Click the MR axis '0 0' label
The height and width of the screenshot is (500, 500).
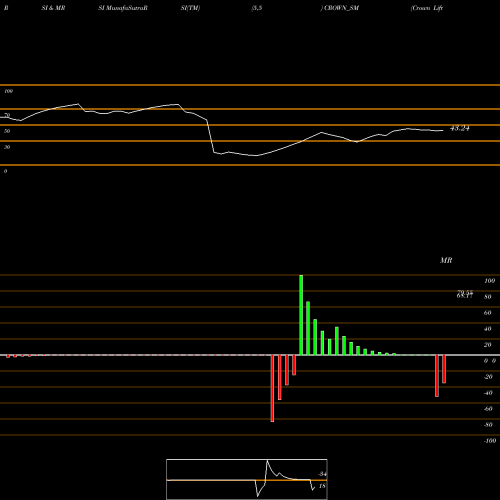pos(490,361)
